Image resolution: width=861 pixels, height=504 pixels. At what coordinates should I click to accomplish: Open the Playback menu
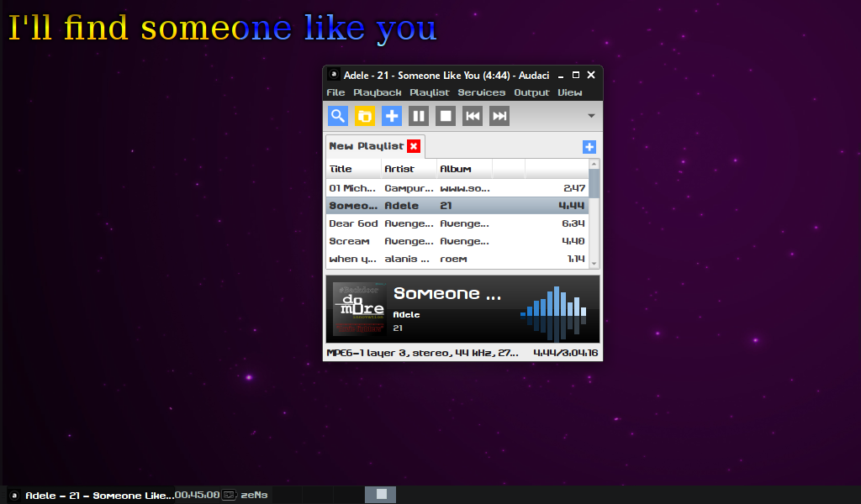(x=378, y=92)
